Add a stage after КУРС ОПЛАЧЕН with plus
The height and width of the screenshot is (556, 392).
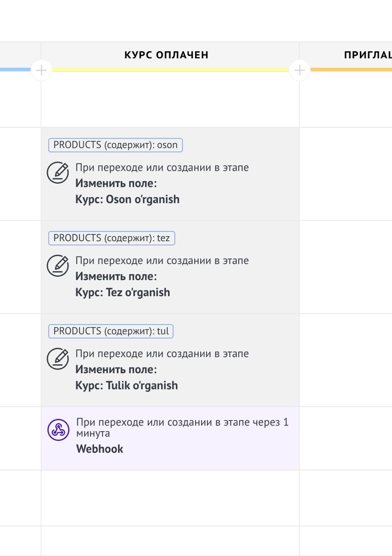[300, 70]
